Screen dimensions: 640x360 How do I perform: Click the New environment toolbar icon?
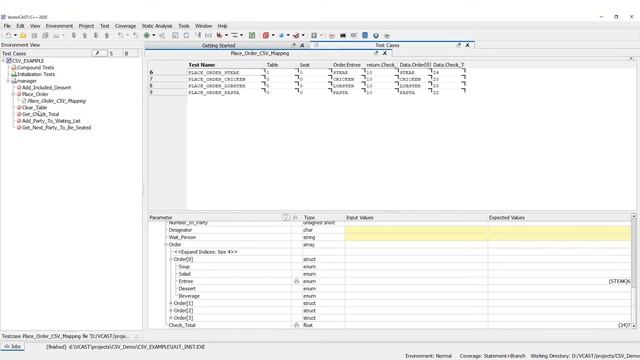[8, 36]
